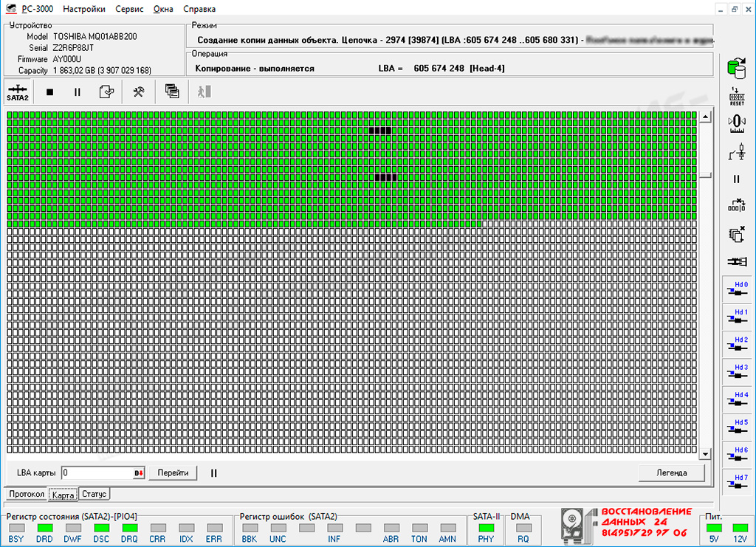
Task: Switch to the Карта tab
Action: point(63,495)
